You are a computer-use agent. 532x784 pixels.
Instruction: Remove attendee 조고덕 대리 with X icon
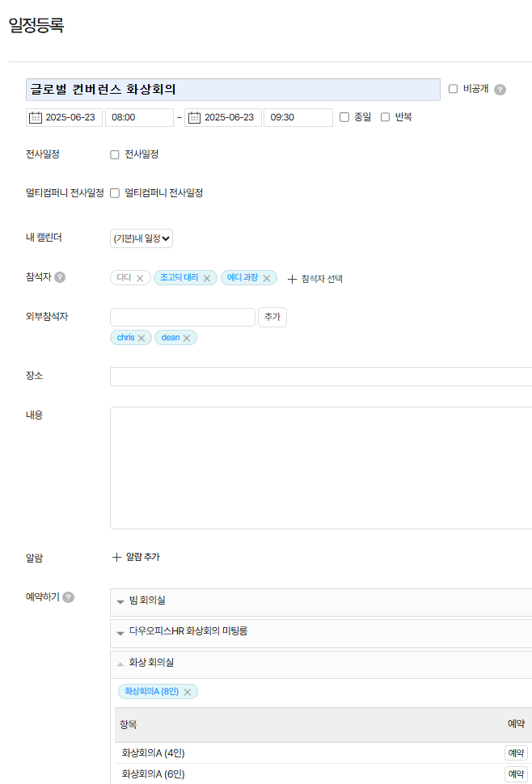[x=206, y=278]
